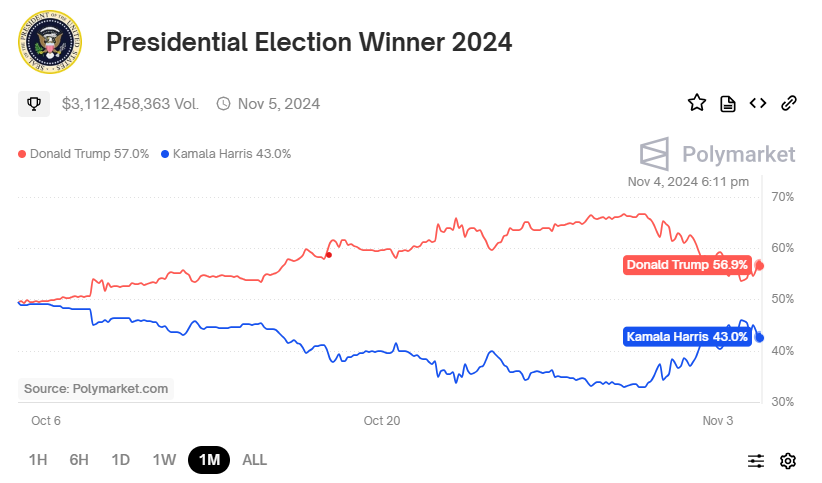This screenshot has width=822, height=483.
Task: Select the 6H time range
Action: pos(79,460)
